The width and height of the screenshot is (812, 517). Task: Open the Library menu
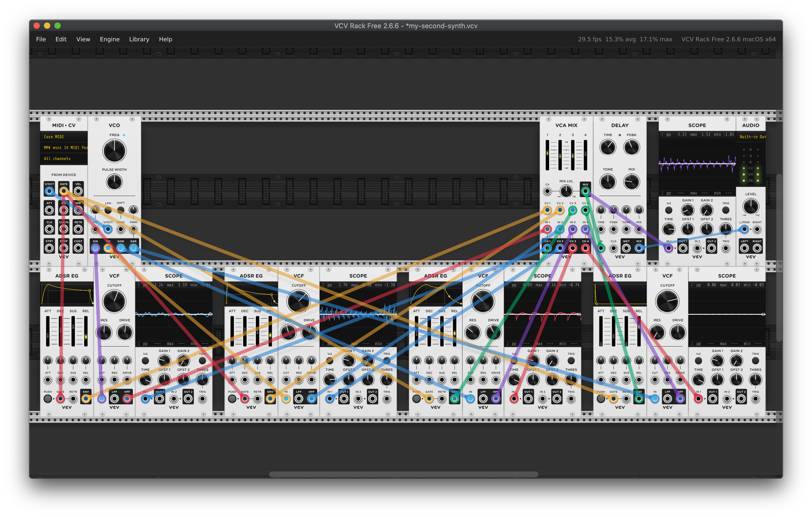[x=139, y=39]
